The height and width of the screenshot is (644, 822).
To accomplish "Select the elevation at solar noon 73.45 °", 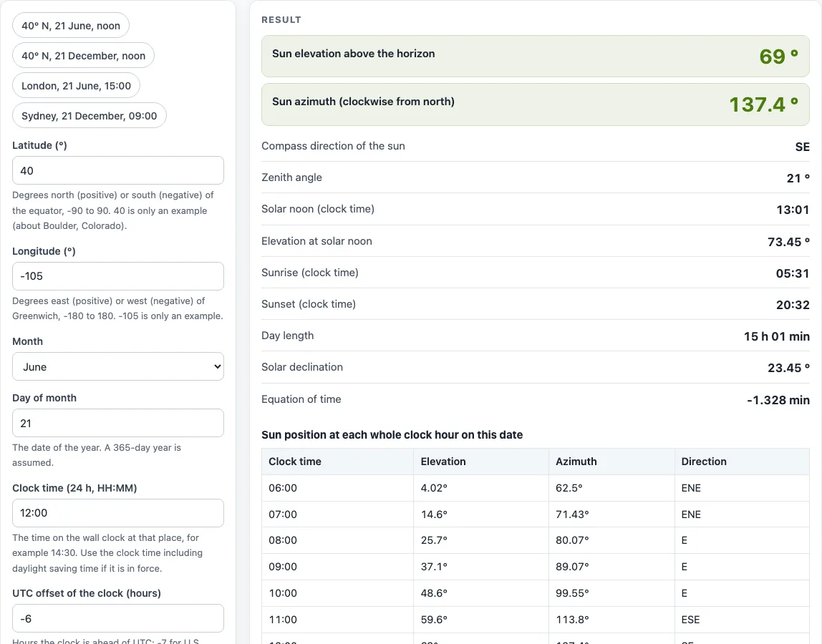I will [788, 242].
